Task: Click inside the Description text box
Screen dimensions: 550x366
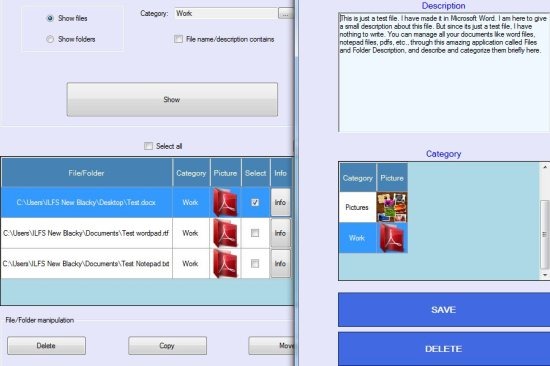Action: tap(444, 73)
